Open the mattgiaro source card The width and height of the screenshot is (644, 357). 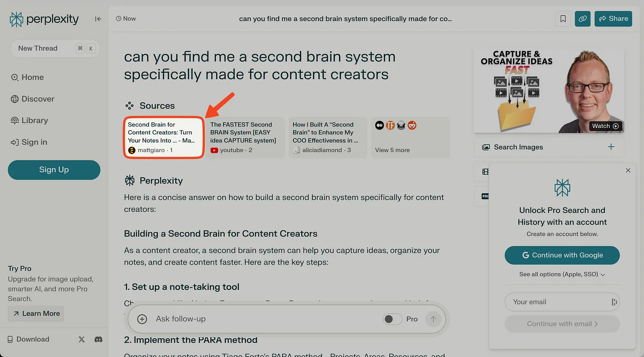(x=164, y=138)
